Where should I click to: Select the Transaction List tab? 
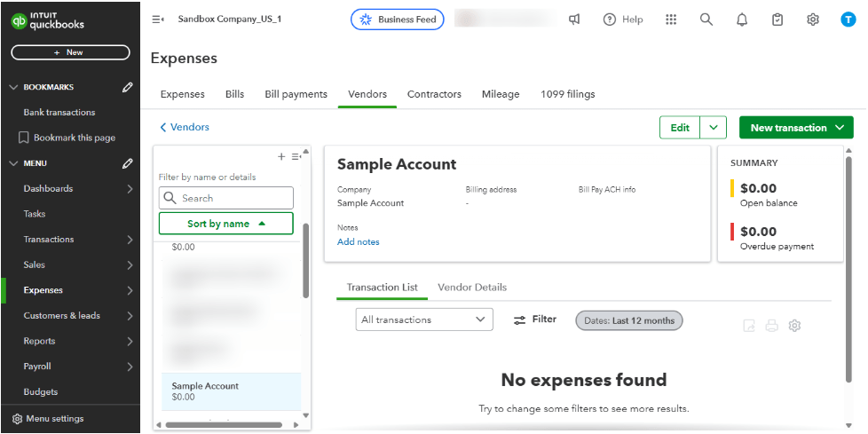click(382, 288)
